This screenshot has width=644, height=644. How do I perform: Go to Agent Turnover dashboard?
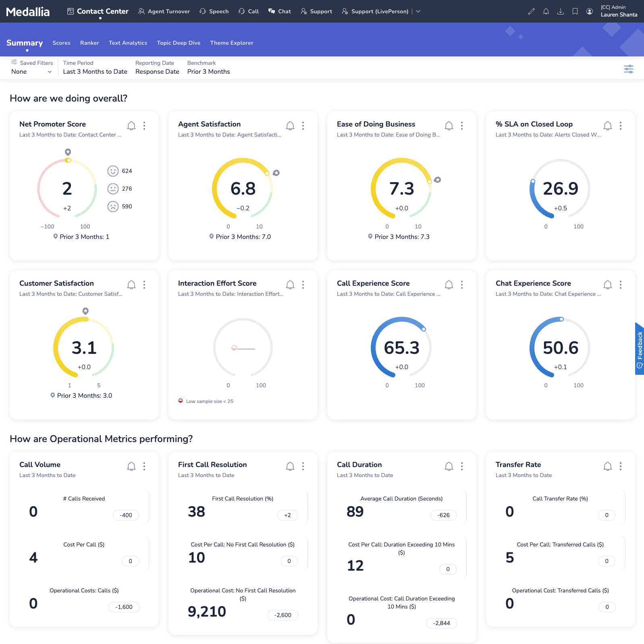point(164,11)
